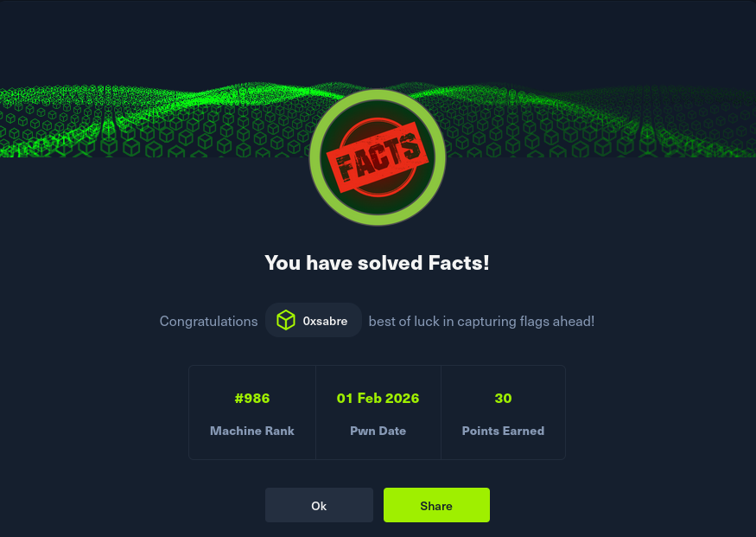This screenshot has height=537, width=756.
Task: Share the solved machine achievement
Action: point(436,506)
